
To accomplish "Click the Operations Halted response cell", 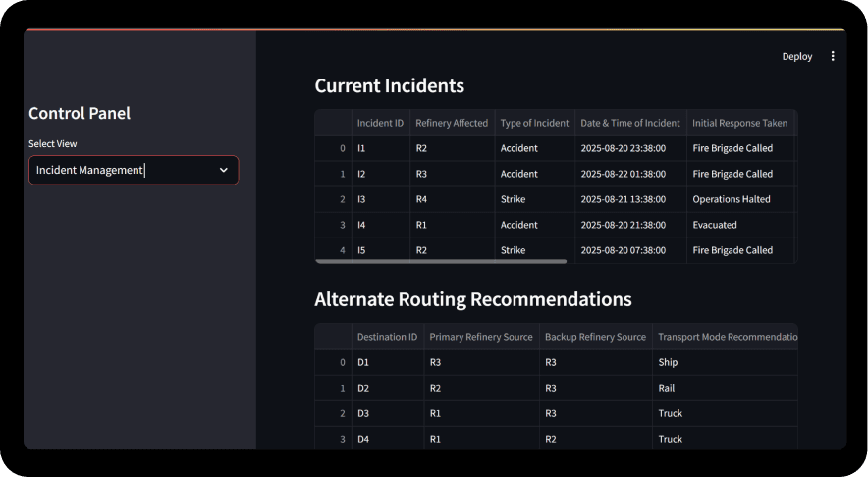I will tap(732, 199).
